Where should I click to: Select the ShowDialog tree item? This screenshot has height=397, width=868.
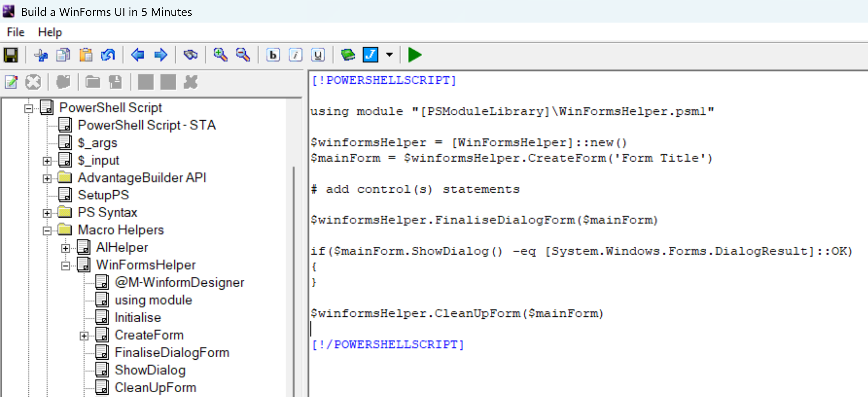pos(150,370)
